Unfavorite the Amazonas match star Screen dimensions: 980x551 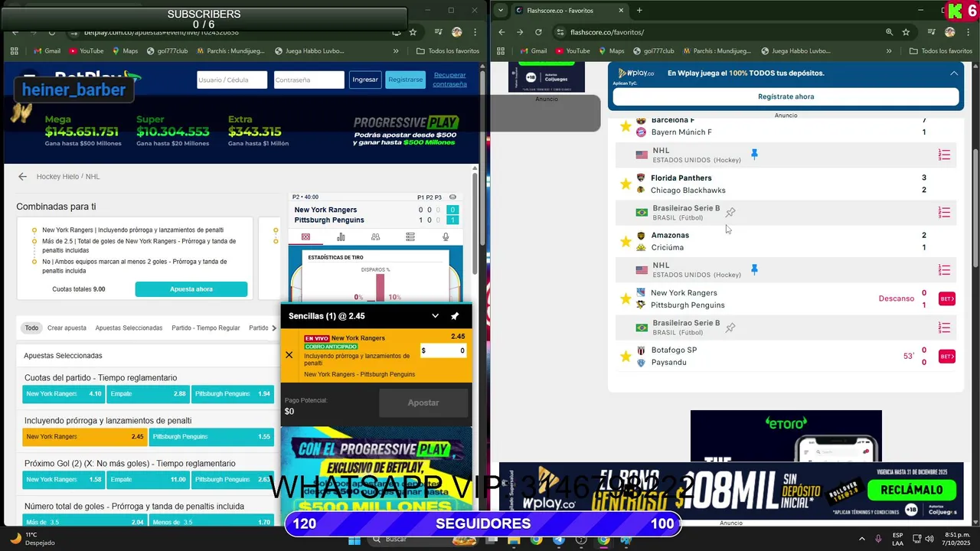(626, 241)
